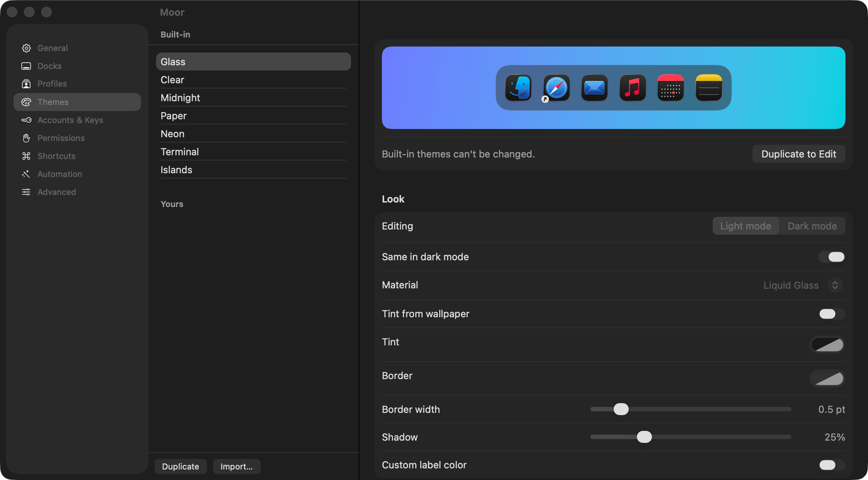Image resolution: width=868 pixels, height=480 pixels.
Task: Click the Border width slider knob
Action: 621,409
